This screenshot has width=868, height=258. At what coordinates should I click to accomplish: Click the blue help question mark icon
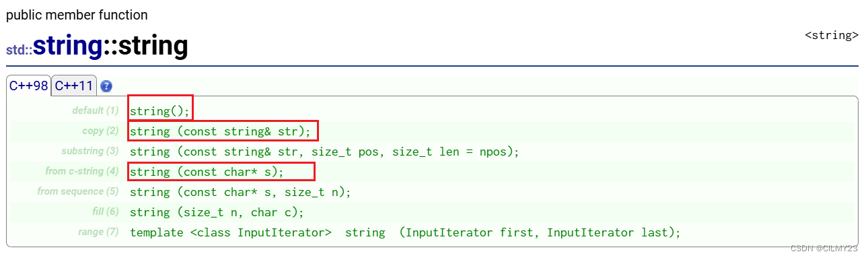pyautogui.click(x=106, y=86)
